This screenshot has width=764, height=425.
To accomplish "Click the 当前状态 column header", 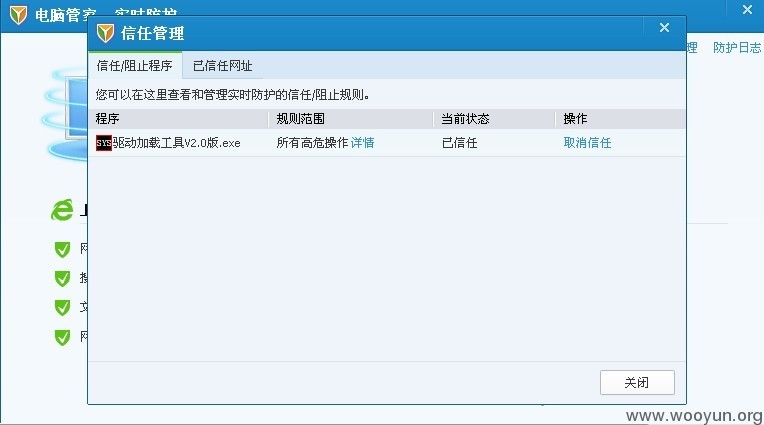I will 465,119.
